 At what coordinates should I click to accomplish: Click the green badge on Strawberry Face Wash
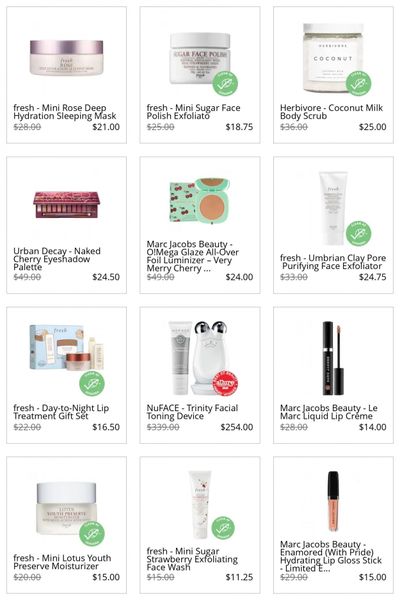point(223,527)
